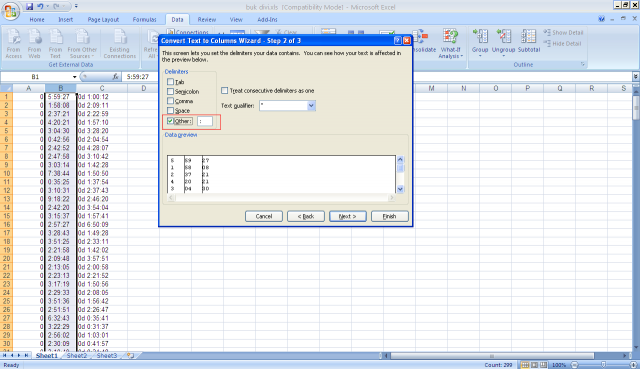Click the zoom out minus button
The height and width of the screenshot is (369, 640).
pyautogui.click(x=574, y=365)
